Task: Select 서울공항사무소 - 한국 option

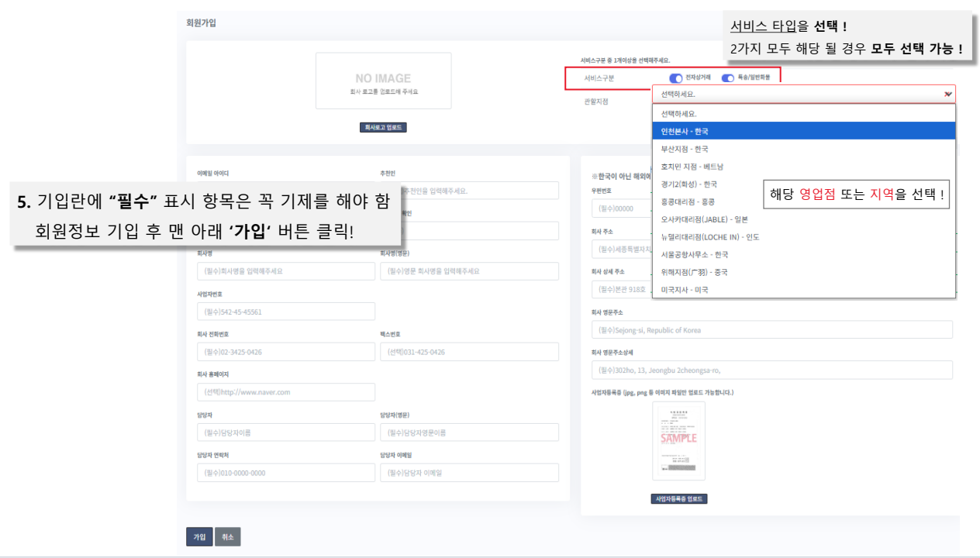Action: pos(695,254)
